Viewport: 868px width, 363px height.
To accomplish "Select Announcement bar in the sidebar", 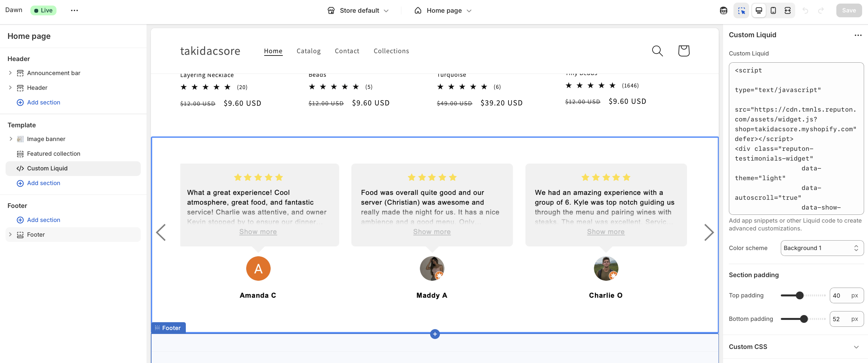I will pos(54,73).
